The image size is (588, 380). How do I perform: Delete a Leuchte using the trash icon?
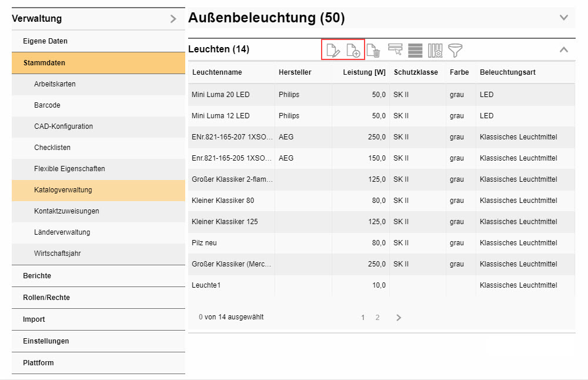[x=375, y=50]
